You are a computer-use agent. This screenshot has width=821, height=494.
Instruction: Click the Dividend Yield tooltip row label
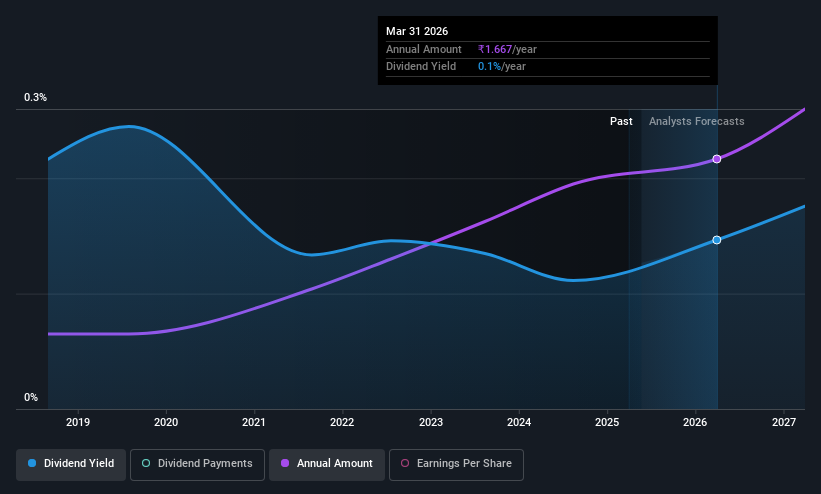coord(421,67)
